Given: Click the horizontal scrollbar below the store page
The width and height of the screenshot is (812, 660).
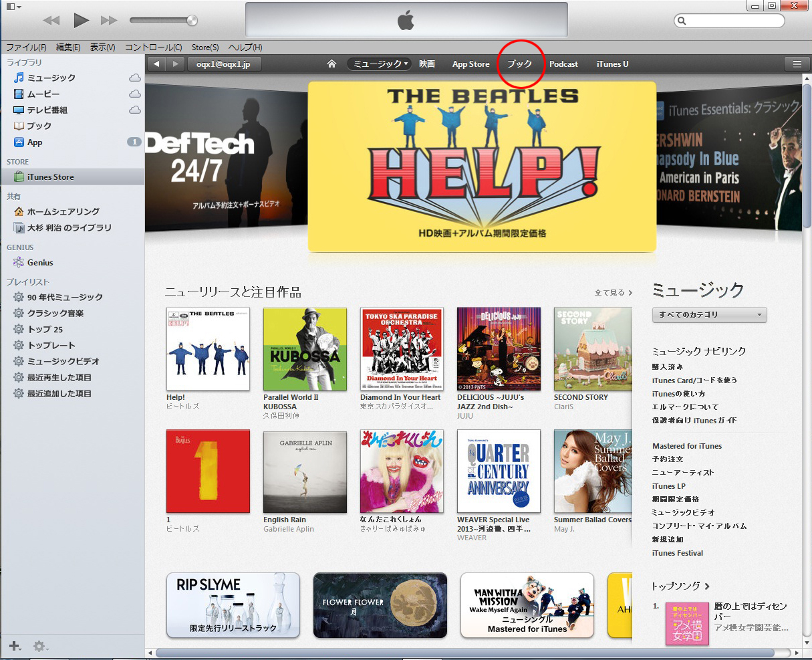Looking at the screenshot, I should click(465, 653).
